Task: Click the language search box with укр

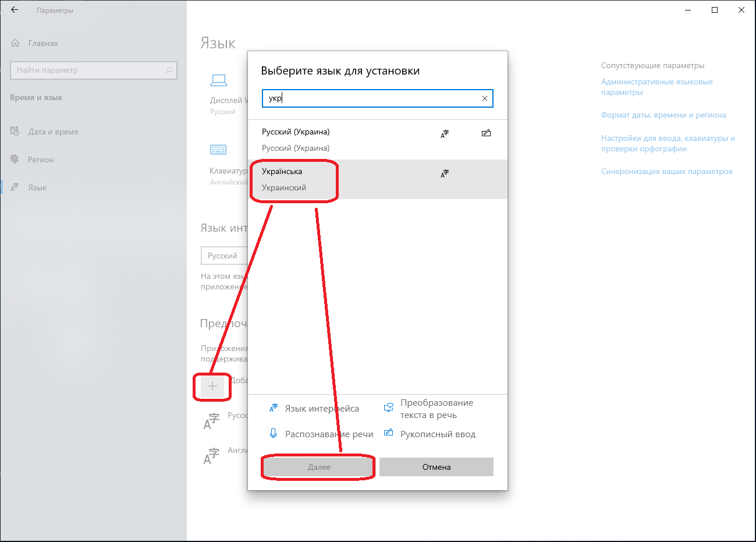Action: tap(378, 98)
